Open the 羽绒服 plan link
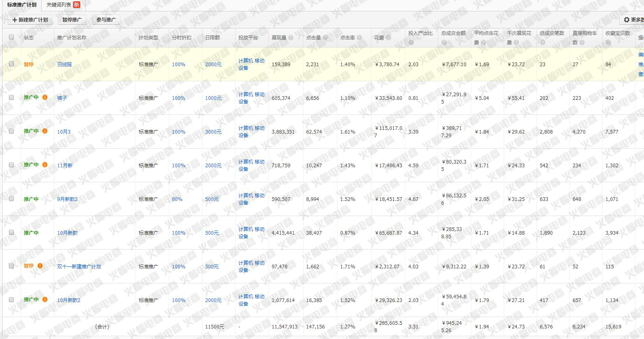This screenshot has width=644, height=339. [64, 65]
